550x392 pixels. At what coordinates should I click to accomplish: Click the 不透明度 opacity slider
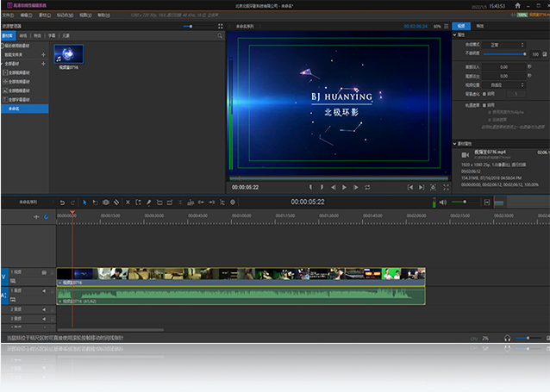504,54
